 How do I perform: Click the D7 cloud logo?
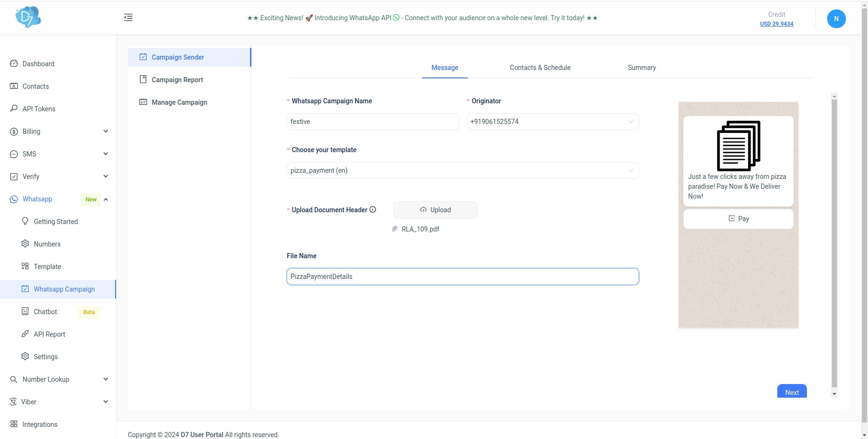pyautogui.click(x=28, y=17)
